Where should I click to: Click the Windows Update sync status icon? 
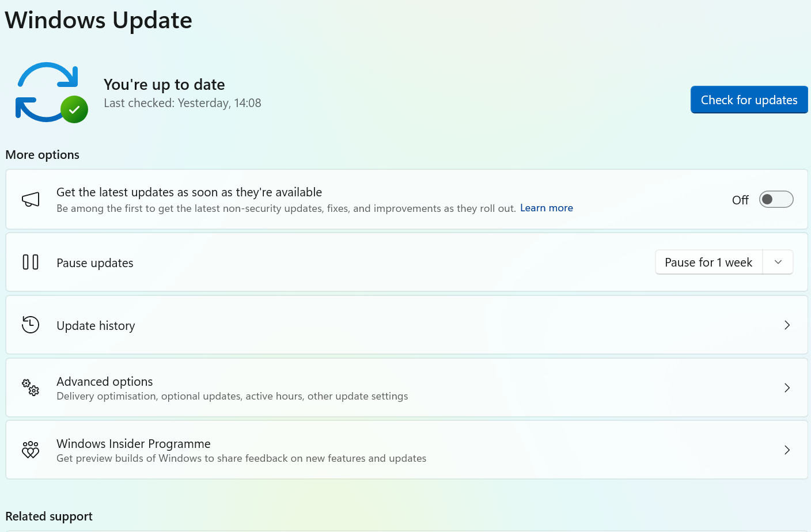tap(47, 92)
